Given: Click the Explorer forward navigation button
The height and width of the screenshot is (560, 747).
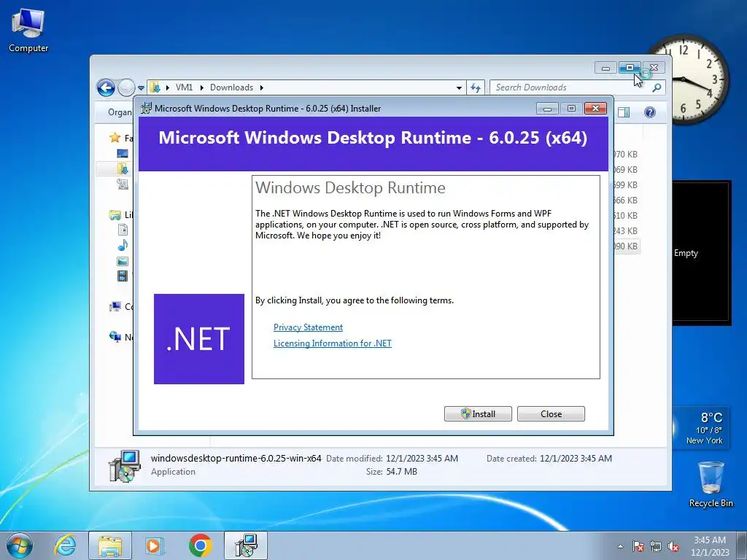Looking at the screenshot, I should pyautogui.click(x=126, y=87).
